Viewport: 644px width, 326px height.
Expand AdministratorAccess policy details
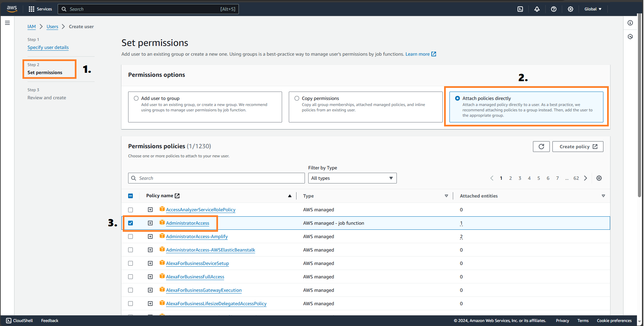[150, 223]
